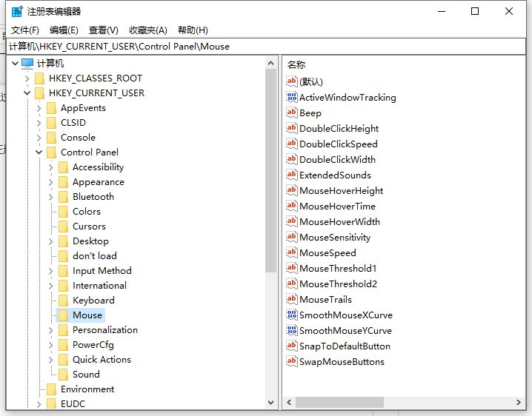Click the SmoothMouseXCurve binary value icon
Screen dimensions: 532x416
click(x=292, y=315)
